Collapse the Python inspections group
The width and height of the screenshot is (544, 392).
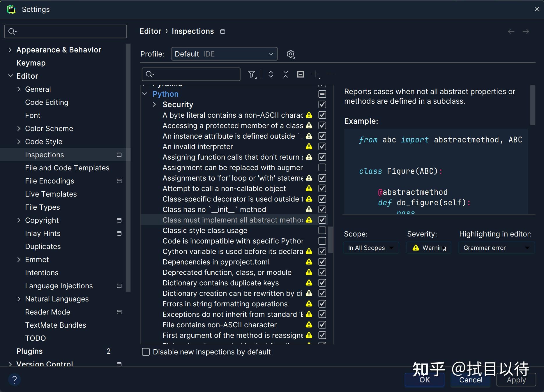pos(145,94)
